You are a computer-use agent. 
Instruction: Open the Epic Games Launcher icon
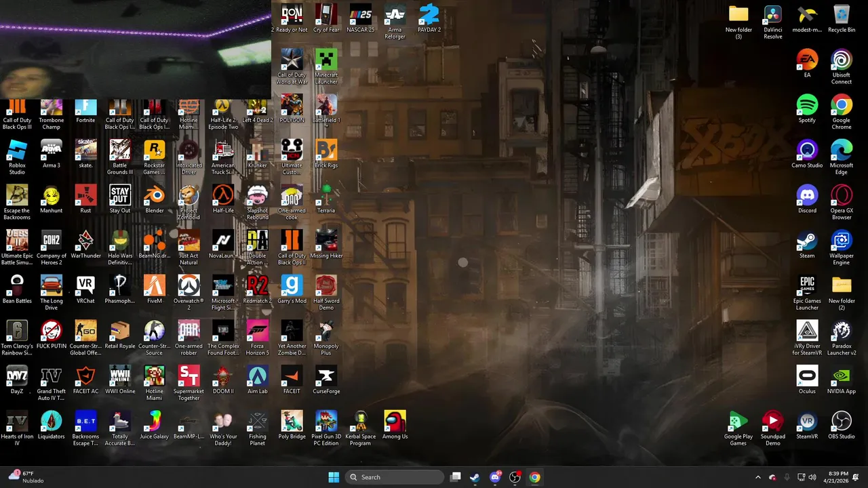[807, 293]
